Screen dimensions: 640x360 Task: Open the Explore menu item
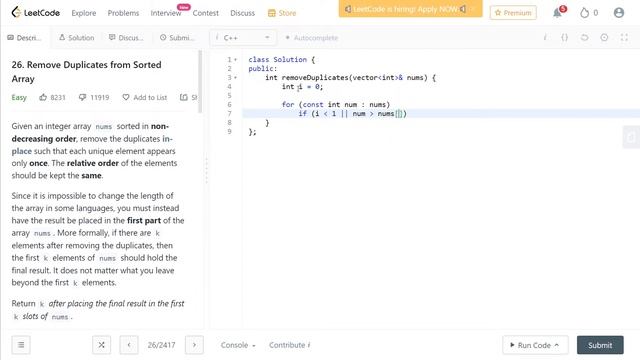point(84,13)
